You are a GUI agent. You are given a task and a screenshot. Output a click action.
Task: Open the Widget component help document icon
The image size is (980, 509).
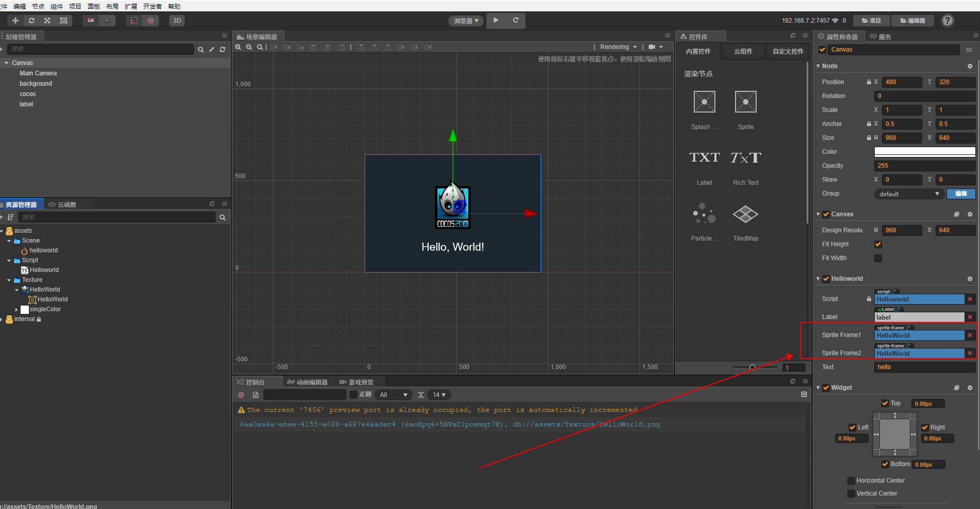click(956, 388)
